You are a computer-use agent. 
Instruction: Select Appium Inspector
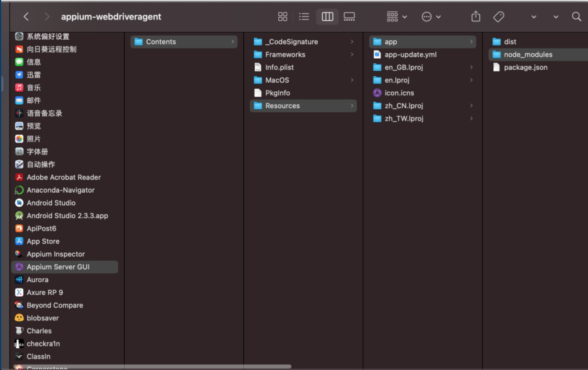[x=64, y=254]
